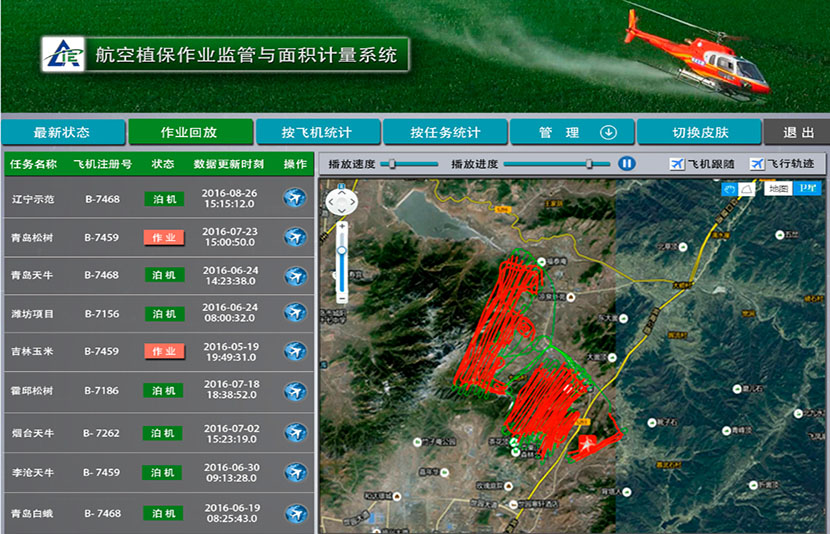Switch to 按飞机统计 tab

point(318,133)
